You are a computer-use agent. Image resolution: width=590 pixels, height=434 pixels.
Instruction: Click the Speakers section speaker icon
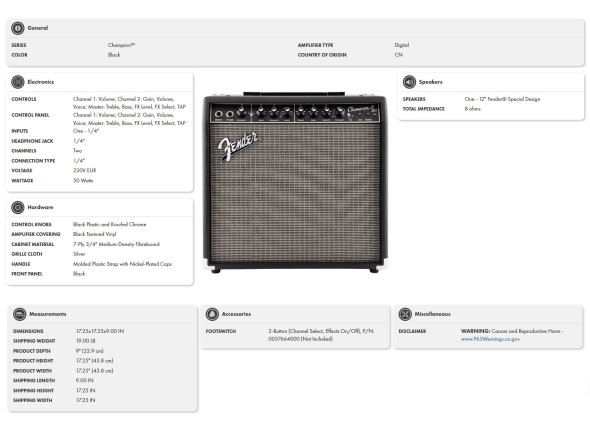[x=409, y=82]
